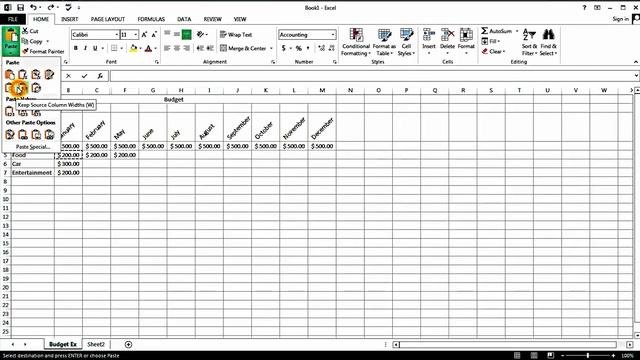Toggle Bold formatting

[76, 48]
